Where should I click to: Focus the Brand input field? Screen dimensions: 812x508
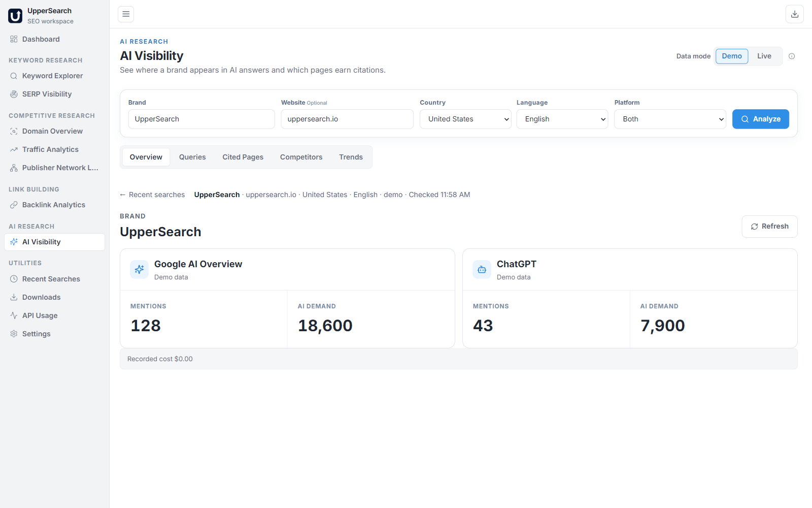click(201, 119)
